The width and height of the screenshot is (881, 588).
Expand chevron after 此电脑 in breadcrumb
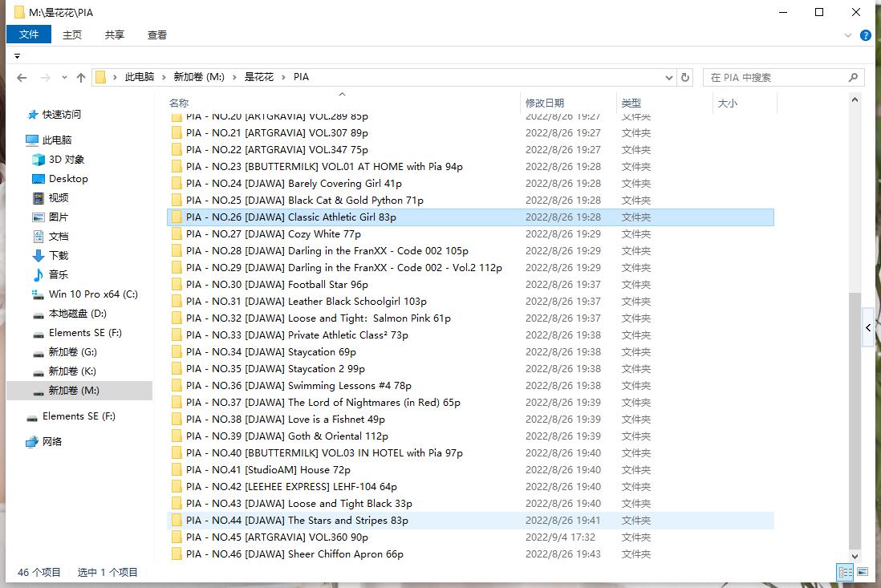coord(164,78)
